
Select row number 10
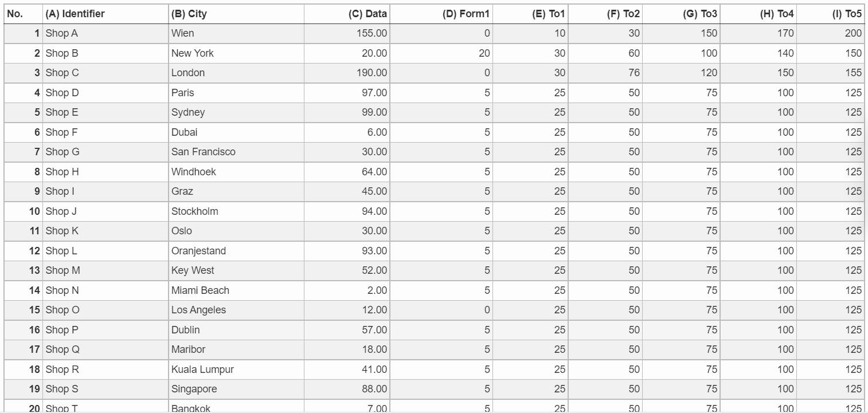24,211
